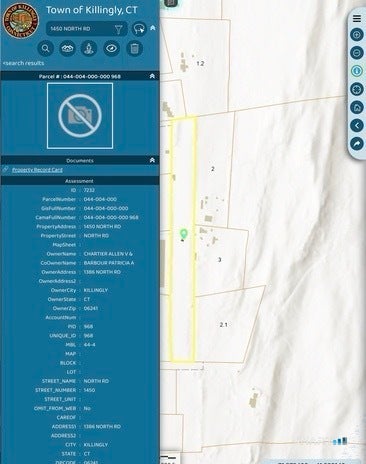The image size is (366, 464).
Task: Zoom in on the map
Action: (x=357, y=35)
